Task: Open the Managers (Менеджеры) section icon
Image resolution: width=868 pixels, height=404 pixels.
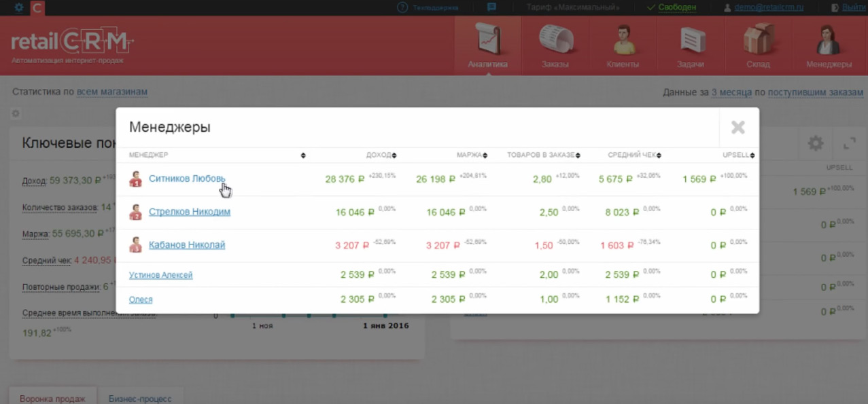Action: coord(829,40)
